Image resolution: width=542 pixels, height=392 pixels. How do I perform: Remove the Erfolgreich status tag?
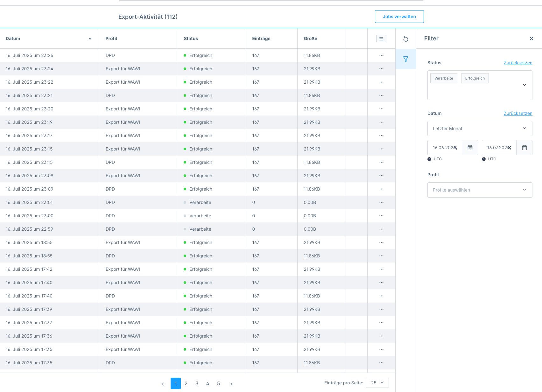pos(475,78)
